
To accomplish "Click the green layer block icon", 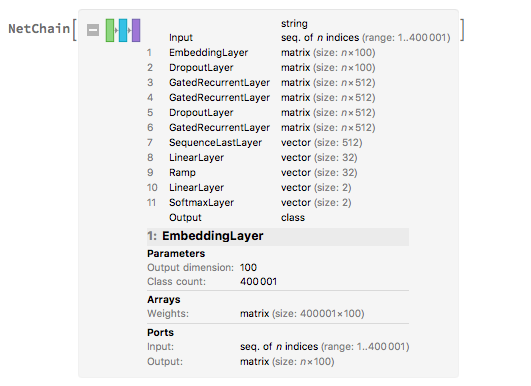I will coord(110,30).
